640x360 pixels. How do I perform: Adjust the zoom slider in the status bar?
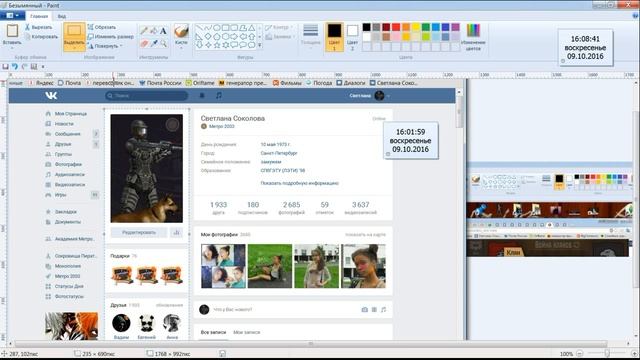607,353
